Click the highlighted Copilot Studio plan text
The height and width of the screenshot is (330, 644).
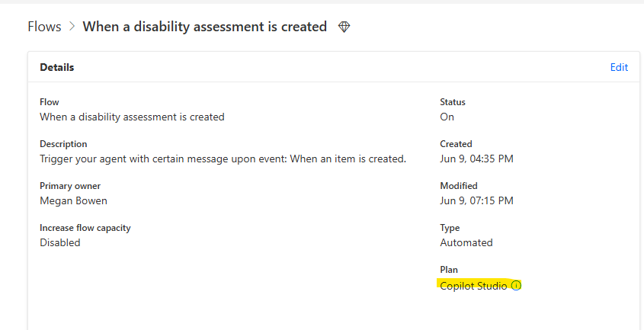click(x=473, y=286)
